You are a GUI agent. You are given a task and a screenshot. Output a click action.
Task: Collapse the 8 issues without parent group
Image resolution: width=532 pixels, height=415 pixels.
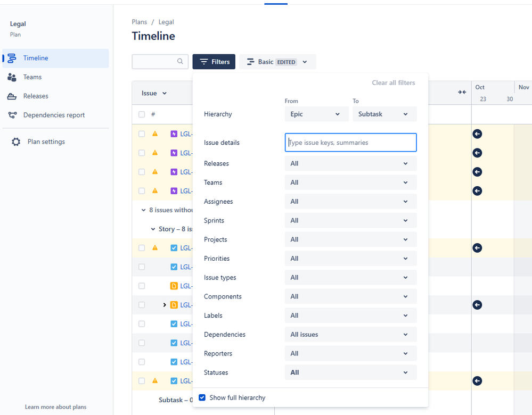tap(144, 210)
